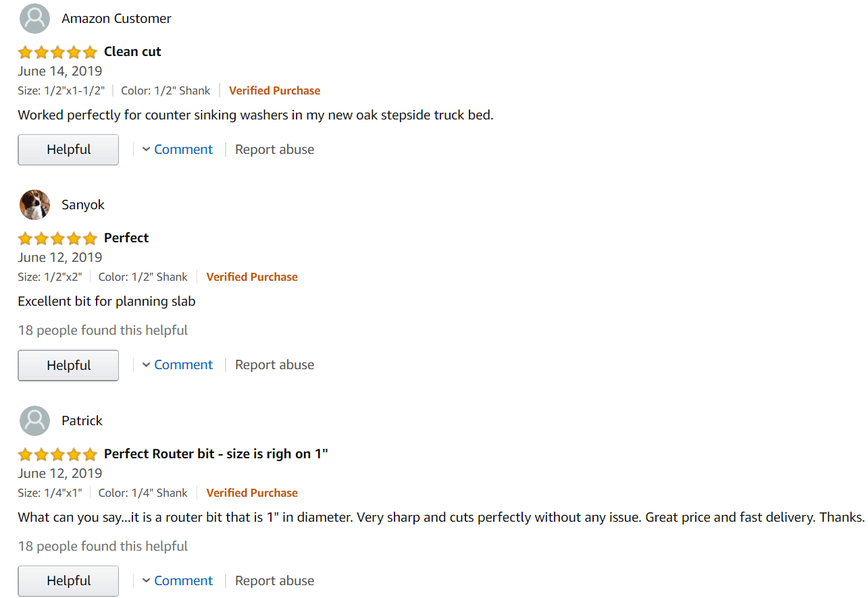The width and height of the screenshot is (868, 598).
Task: Mark the Clean cut review as Helpful
Action: 68,150
